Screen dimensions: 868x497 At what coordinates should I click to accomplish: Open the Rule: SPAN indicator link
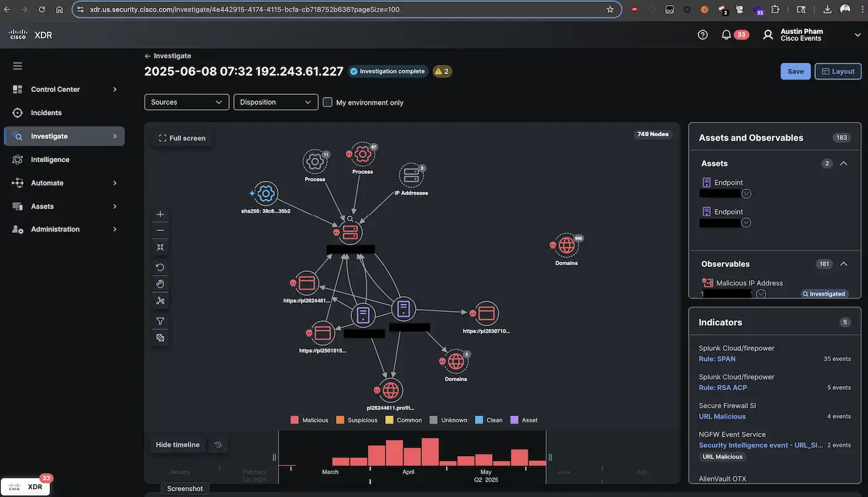pyautogui.click(x=716, y=359)
